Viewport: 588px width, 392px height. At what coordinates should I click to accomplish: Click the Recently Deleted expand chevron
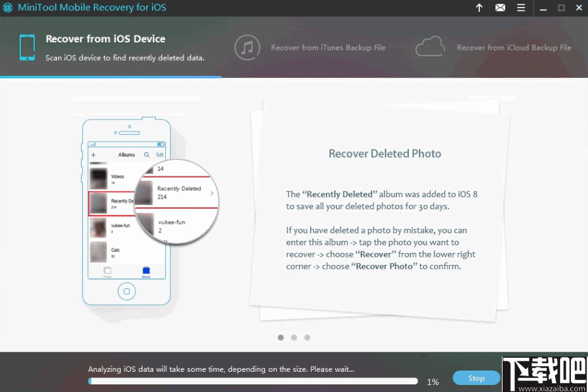click(211, 193)
